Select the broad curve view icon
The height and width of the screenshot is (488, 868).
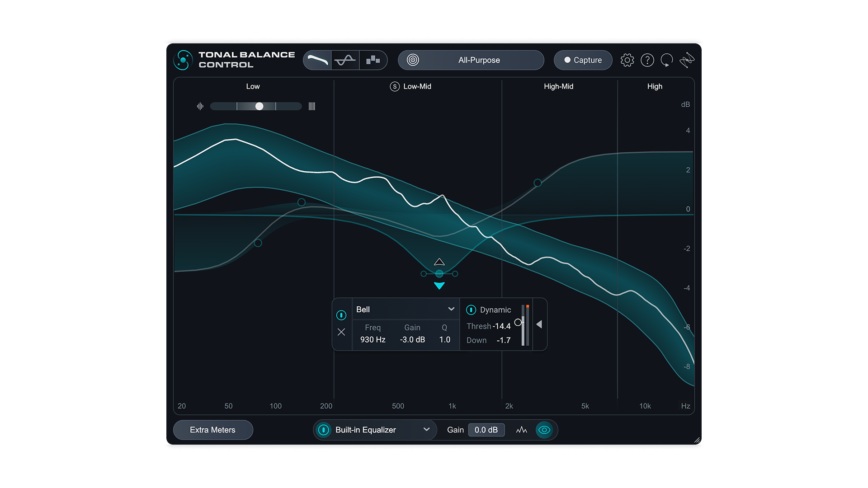point(317,60)
